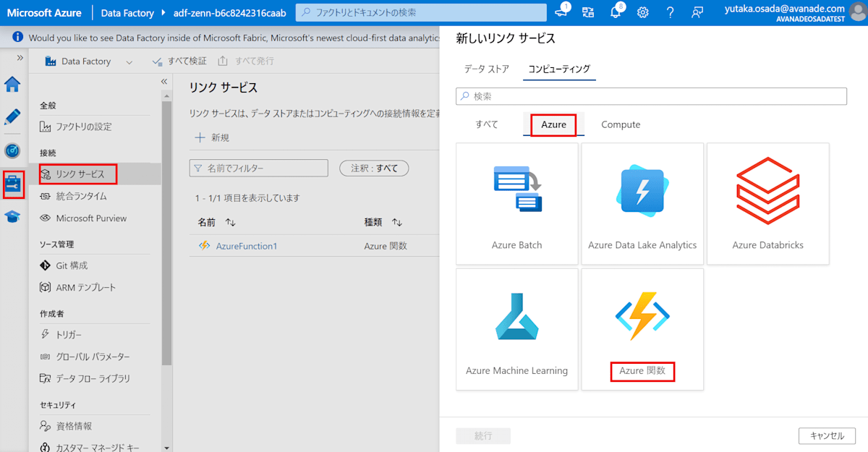Screen dimensions: 868x452
Task: Select the Azure Machine Learning tile
Action: pyautogui.click(x=517, y=330)
